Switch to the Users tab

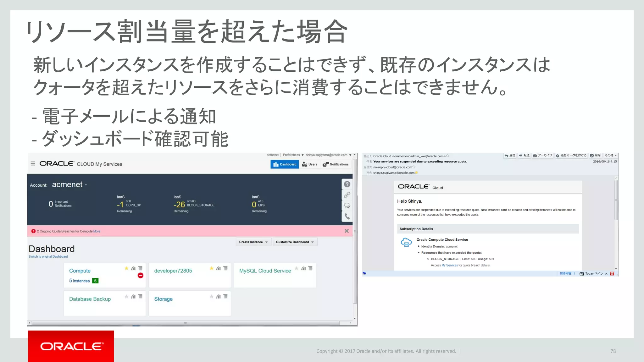pos(310,164)
